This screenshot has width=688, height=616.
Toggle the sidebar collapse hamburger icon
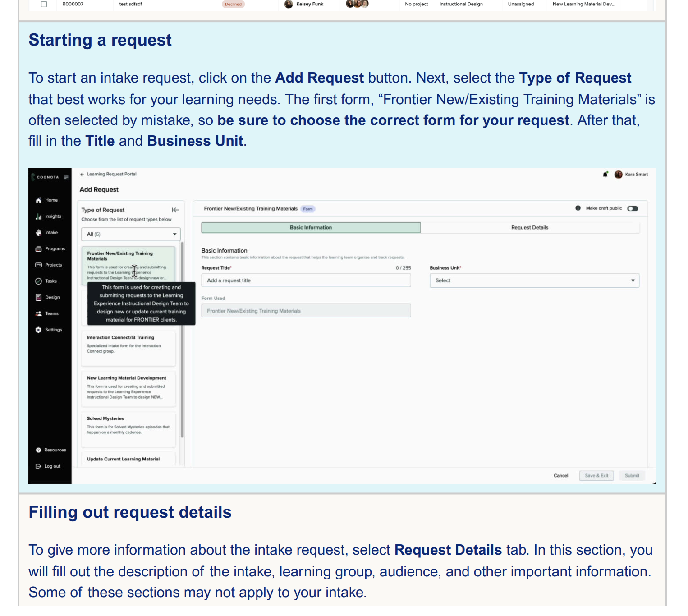[x=66, y=177]
